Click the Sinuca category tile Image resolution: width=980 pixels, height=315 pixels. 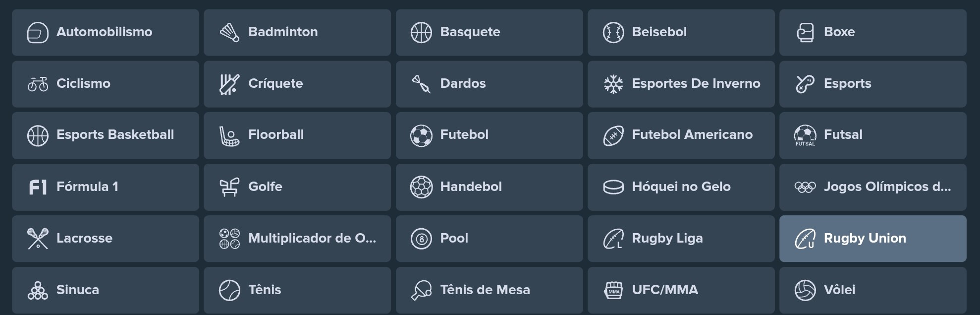point(105,290)
